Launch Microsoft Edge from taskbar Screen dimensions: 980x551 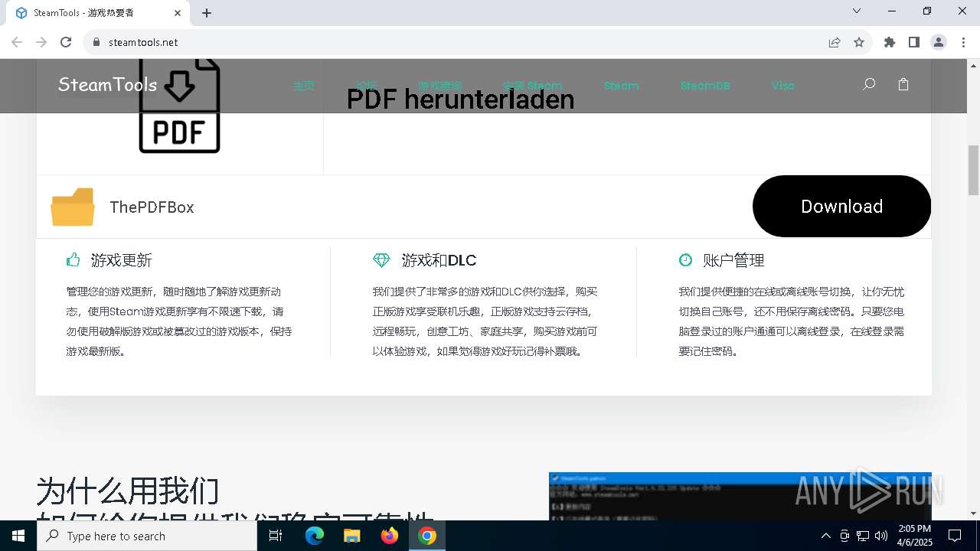pos(315,536)
